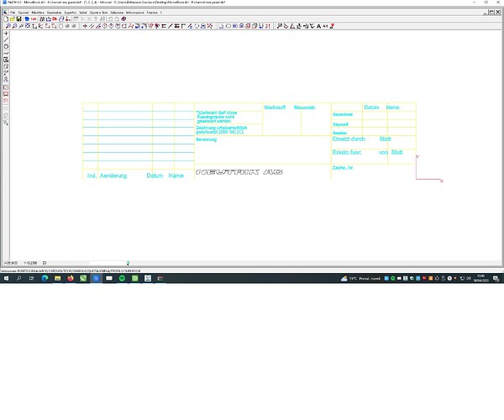Select the line tool in left toolbar
504x420 pixels.
(x=6, y=39)
